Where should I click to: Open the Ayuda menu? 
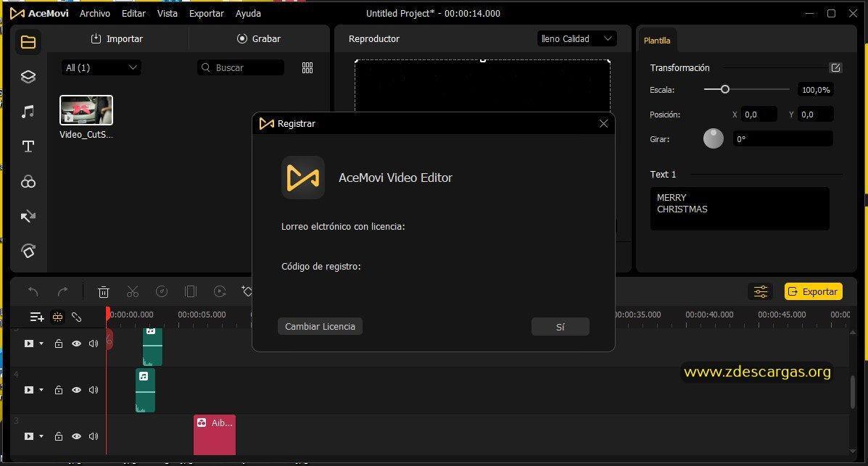(x=248, y=13)
